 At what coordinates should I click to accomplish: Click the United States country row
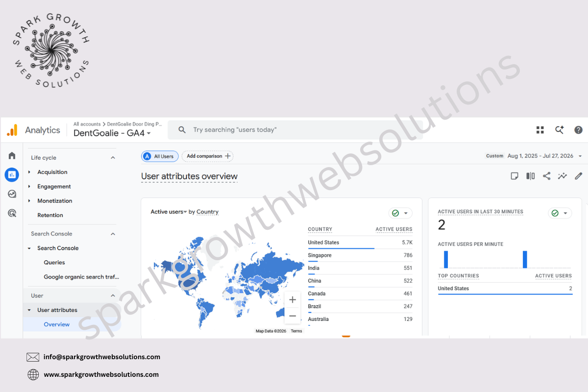pos(360,243)
